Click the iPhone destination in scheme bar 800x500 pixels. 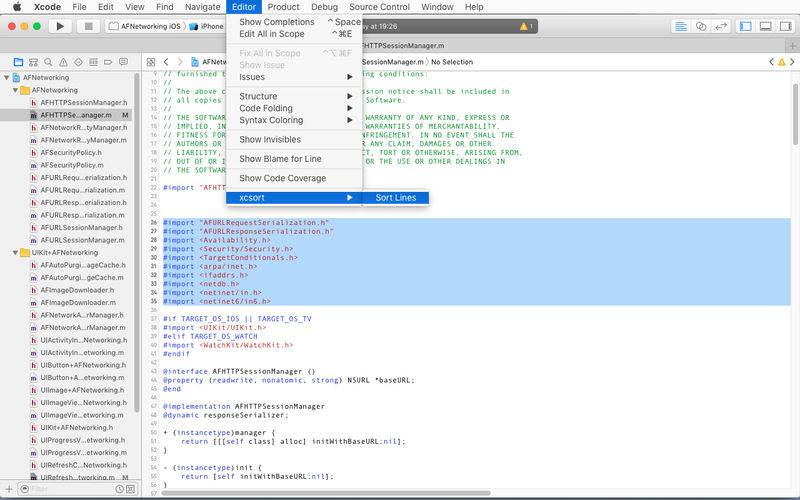tap(207, 26)
